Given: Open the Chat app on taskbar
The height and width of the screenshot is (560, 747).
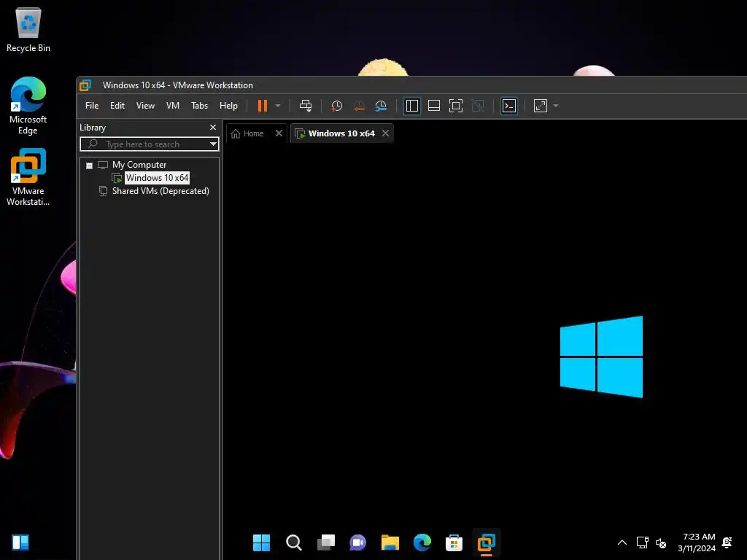Looking at the screenshot, I should click(357, 542).
